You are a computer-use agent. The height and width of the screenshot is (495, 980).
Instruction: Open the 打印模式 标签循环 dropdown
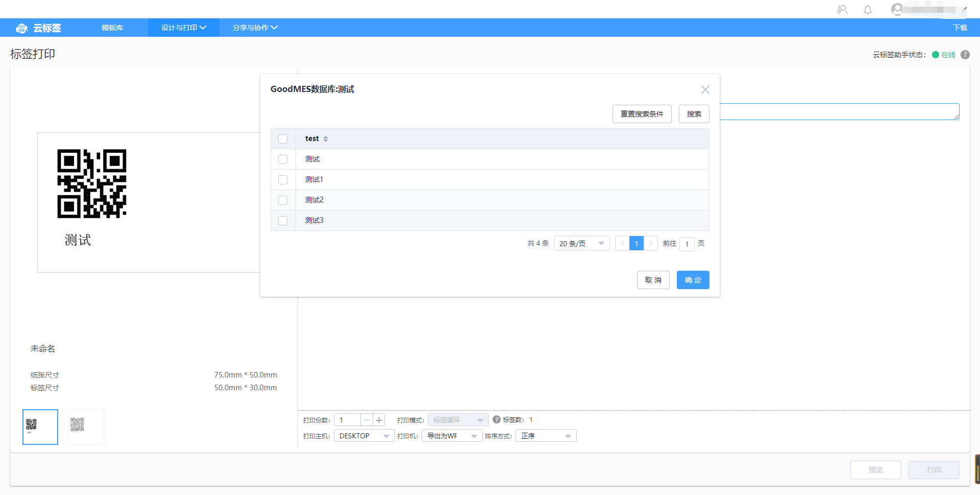pos(458,420)
